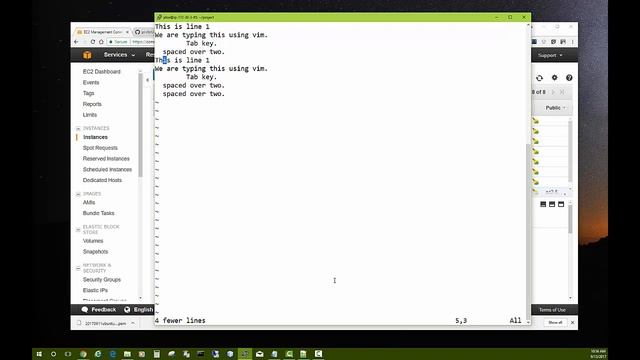
Task: Open Events in the sidebar
Action: 91,82
